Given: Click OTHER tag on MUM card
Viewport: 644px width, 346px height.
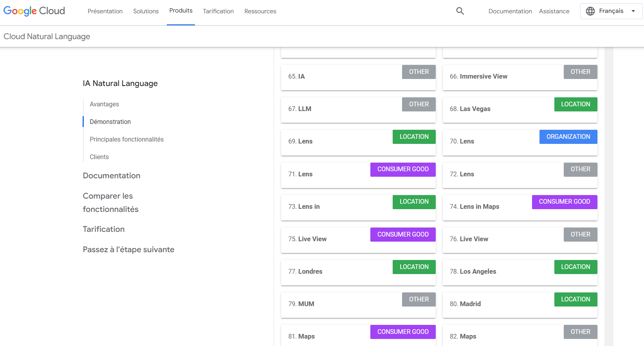Looking at the screenshot, I should coord(419,299).
